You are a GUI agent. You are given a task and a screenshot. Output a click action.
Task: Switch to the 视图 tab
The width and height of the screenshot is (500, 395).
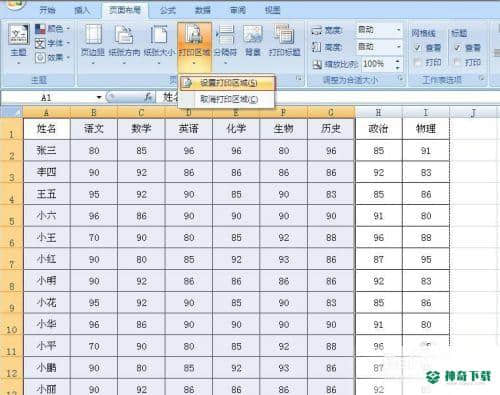(x=272, y=10)
